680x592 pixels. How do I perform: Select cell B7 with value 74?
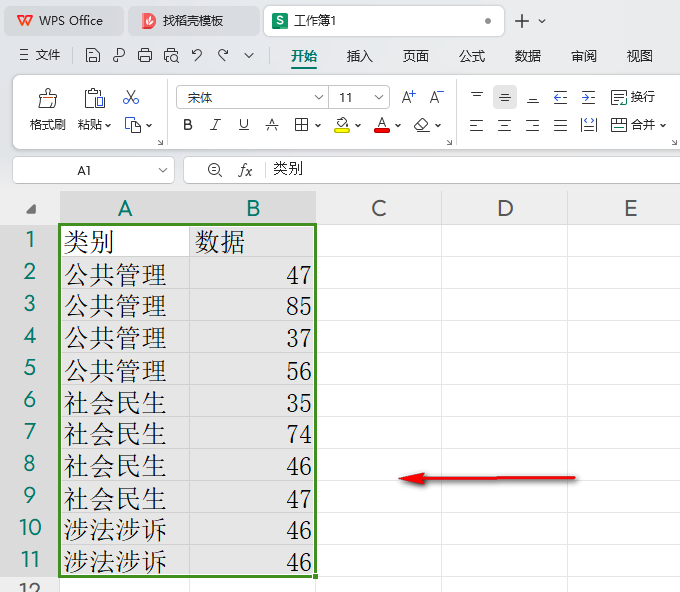(252, 432)
